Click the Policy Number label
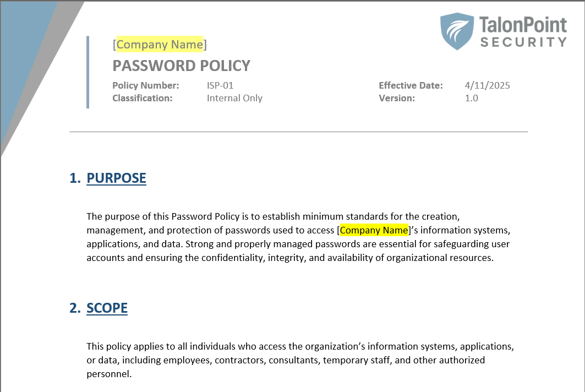The image size is (585, 392). (145, 85)
